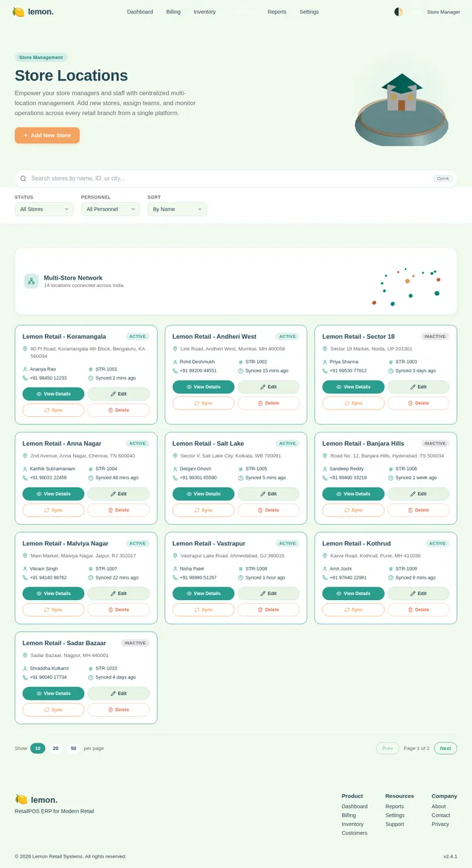Click clock icon beside 'Synced 3 days ago'
The height and width of the screenshot is (868, 472).
[391, 371]
